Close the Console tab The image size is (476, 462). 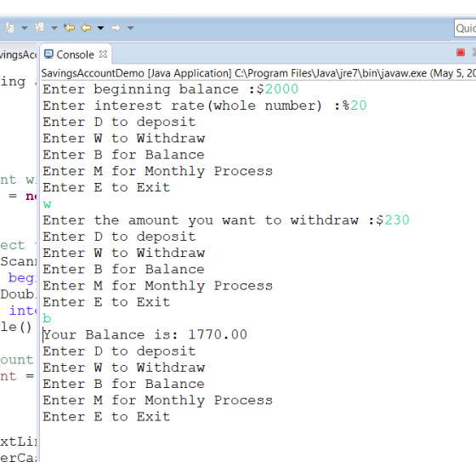(103, 54)
